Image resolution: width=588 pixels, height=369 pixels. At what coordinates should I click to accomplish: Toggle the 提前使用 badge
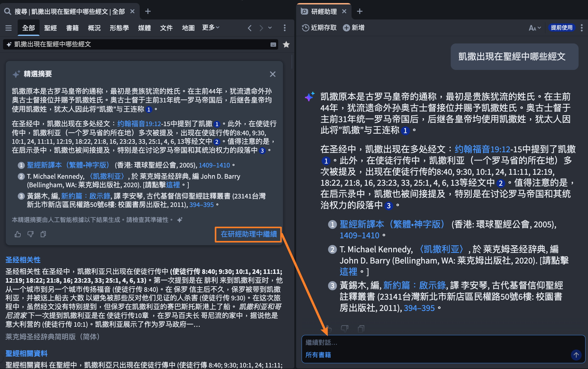(562, 28)
